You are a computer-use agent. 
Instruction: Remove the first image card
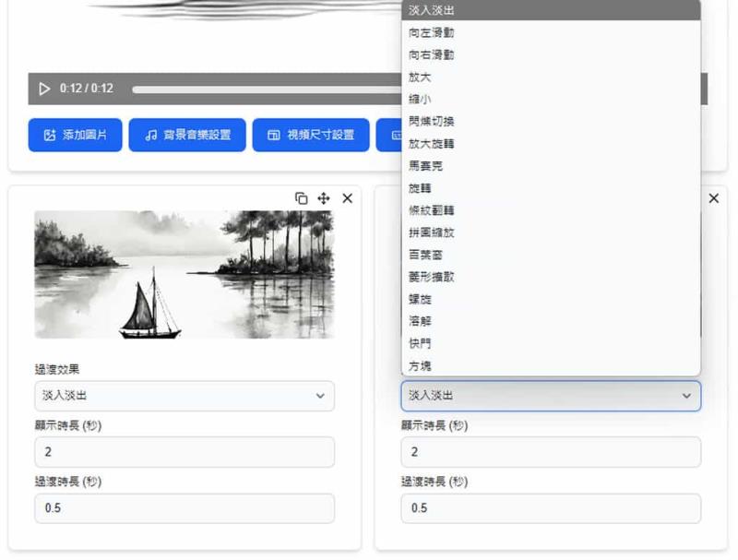(x=348, y=198)
